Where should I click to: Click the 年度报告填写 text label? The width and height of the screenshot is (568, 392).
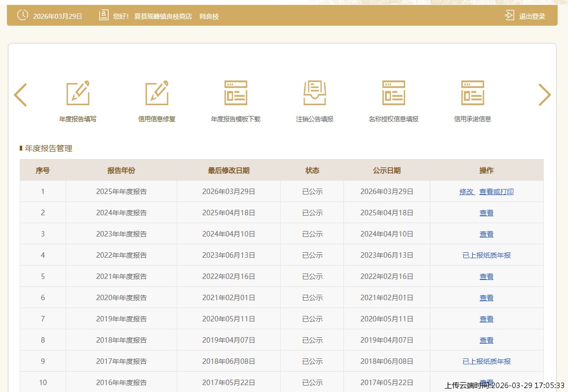point(78,119)
